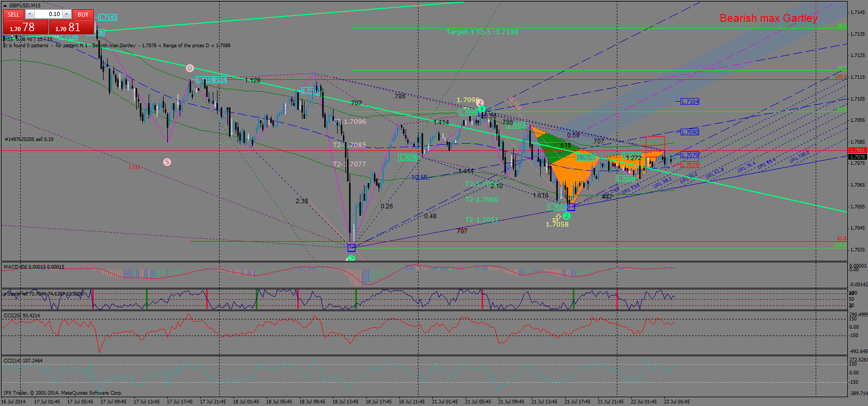868x406 pixels.
Task: Click the SELL button in one-click panel
Action: 13,15
